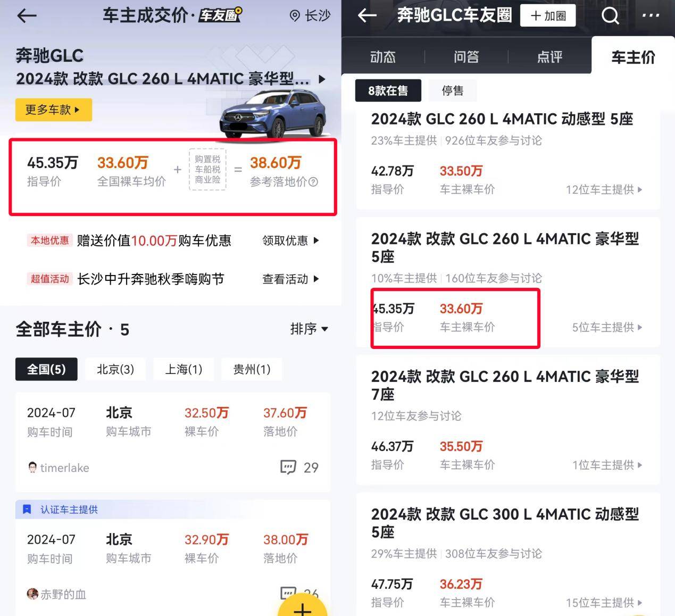Tap the 全部车主价 · 5 heading
The height and width of the screenshot is (616, 675).
(x=72, y=329)
